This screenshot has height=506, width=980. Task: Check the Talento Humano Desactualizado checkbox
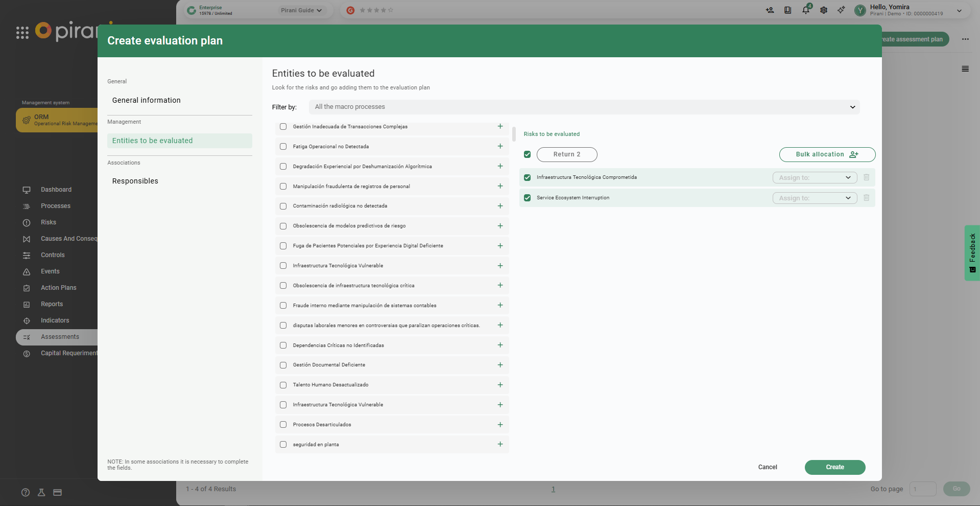pyautogui.click(x=283, y=385)
